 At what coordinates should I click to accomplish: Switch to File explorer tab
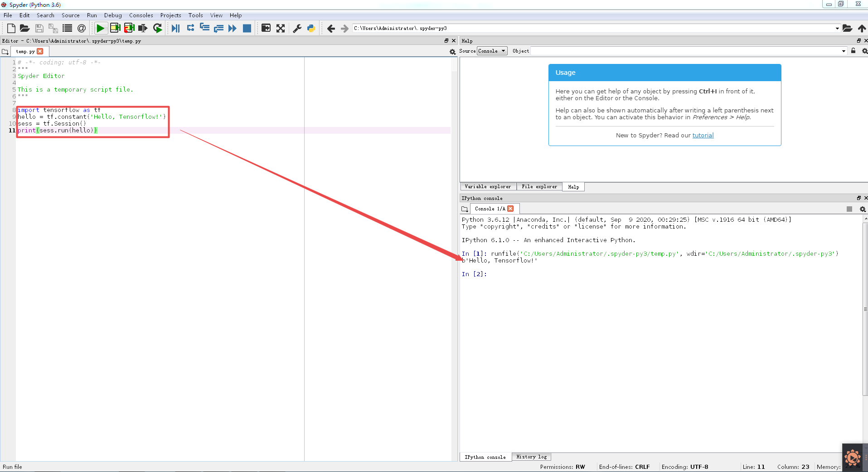[539, 187]
